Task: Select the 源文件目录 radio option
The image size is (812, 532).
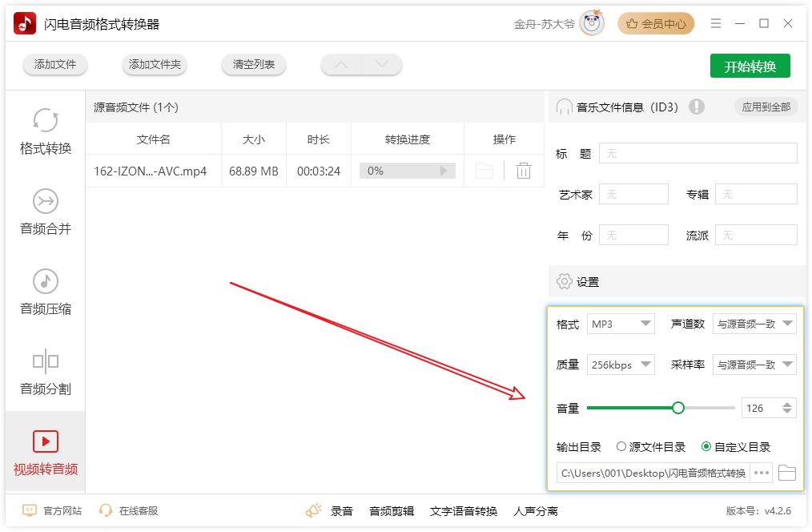Action: (x=621, y=447)
